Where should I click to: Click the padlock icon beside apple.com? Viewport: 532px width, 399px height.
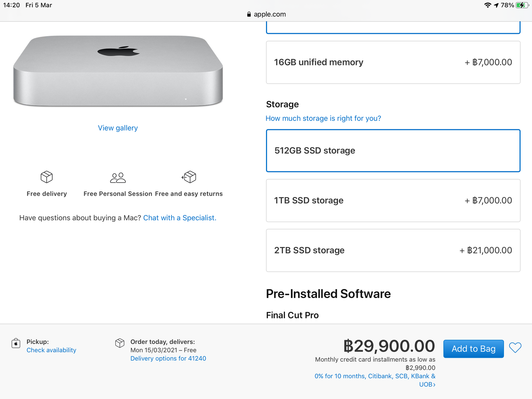[249, 14]
